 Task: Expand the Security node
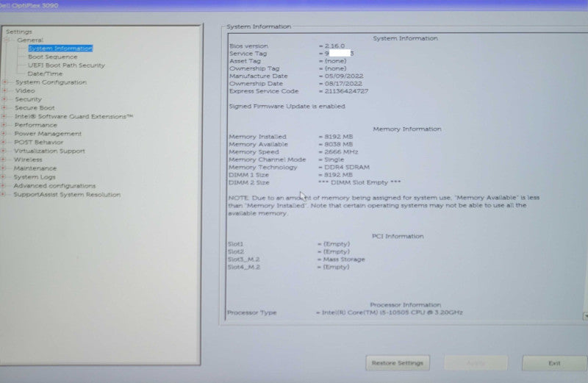(x=4, y=99)
